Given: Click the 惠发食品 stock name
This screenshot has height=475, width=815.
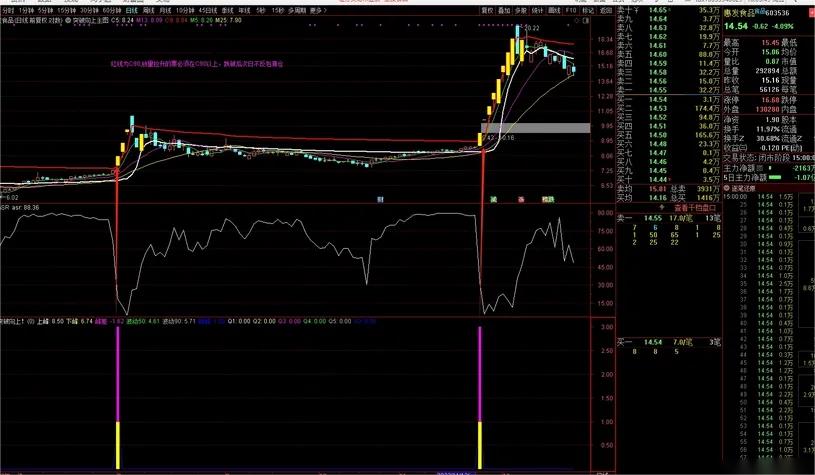Looking at the screenshot, I should (740, 13).
